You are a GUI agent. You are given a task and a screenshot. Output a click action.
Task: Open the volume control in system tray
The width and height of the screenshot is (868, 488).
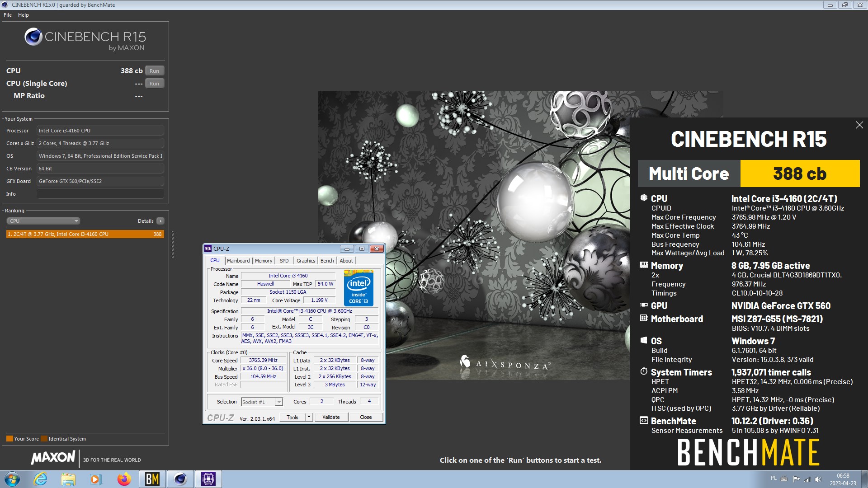click(x=818, y=479)
